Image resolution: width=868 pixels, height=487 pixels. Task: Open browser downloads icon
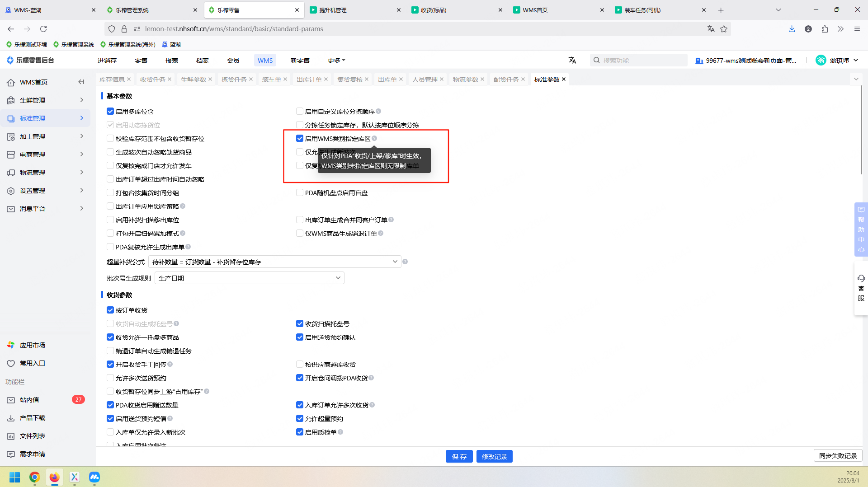(792, 29)
